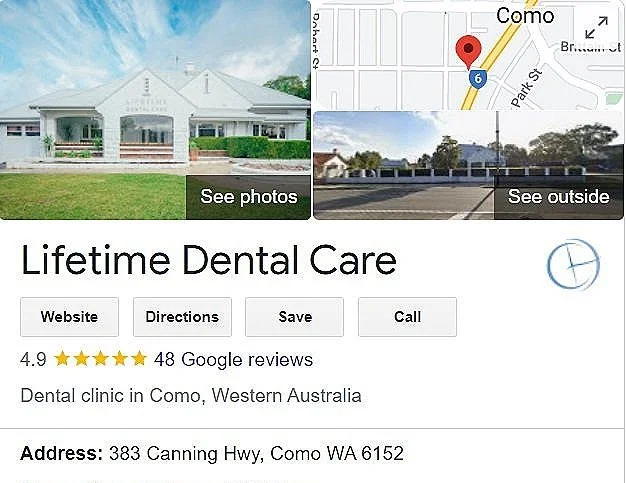
Task: Click the Route 6 highway shield marker
Action: pos(478,78)
